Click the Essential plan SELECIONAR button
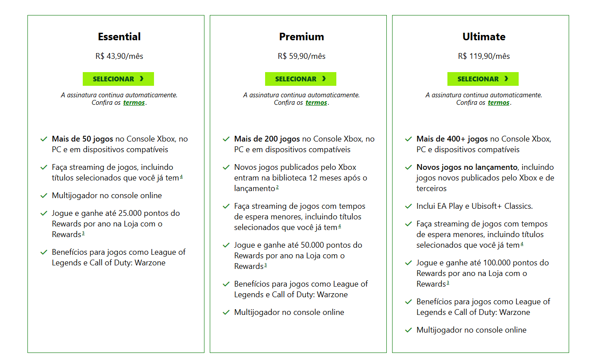The height and width of the screenshot is (364, 597). [118, 79]
